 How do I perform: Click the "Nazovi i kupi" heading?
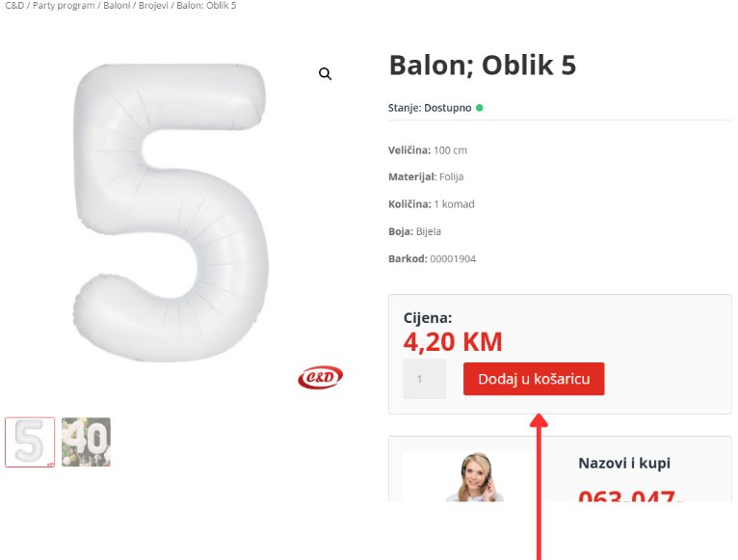624,463
